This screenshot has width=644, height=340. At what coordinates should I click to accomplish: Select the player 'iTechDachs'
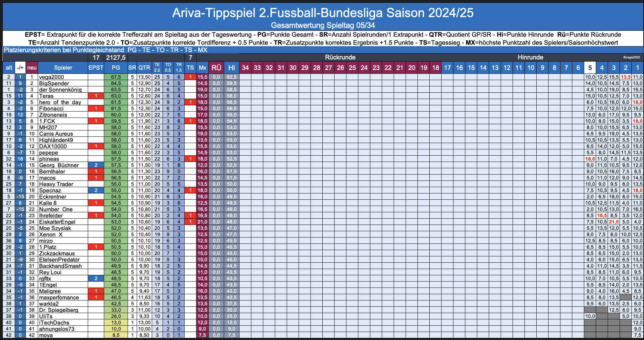(x=54, y=323)
